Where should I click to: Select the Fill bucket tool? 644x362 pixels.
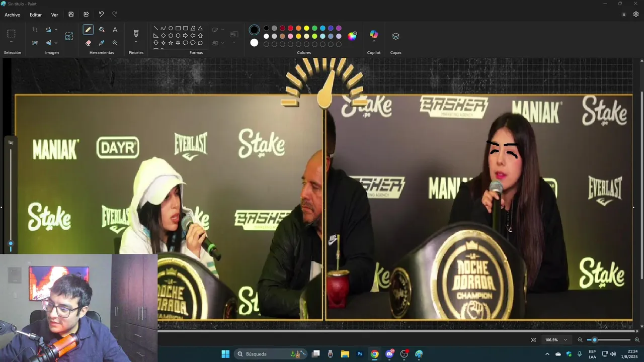click(x=102, y=30)
